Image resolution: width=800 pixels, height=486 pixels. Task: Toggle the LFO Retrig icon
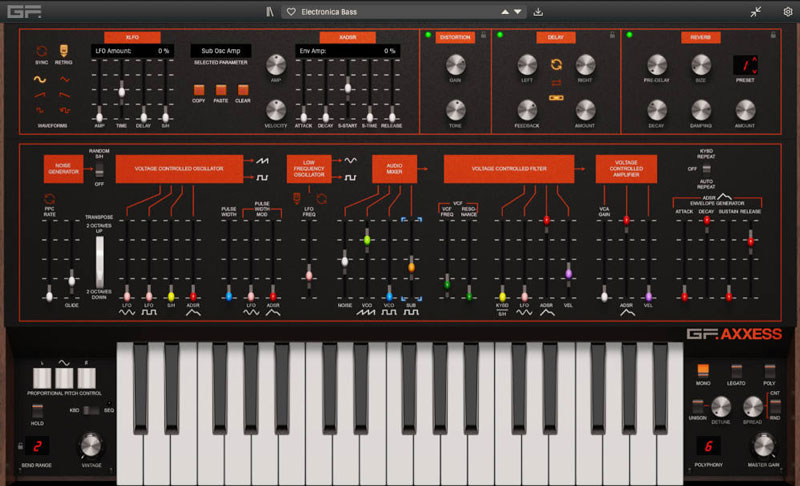click(x=64, y=49)
